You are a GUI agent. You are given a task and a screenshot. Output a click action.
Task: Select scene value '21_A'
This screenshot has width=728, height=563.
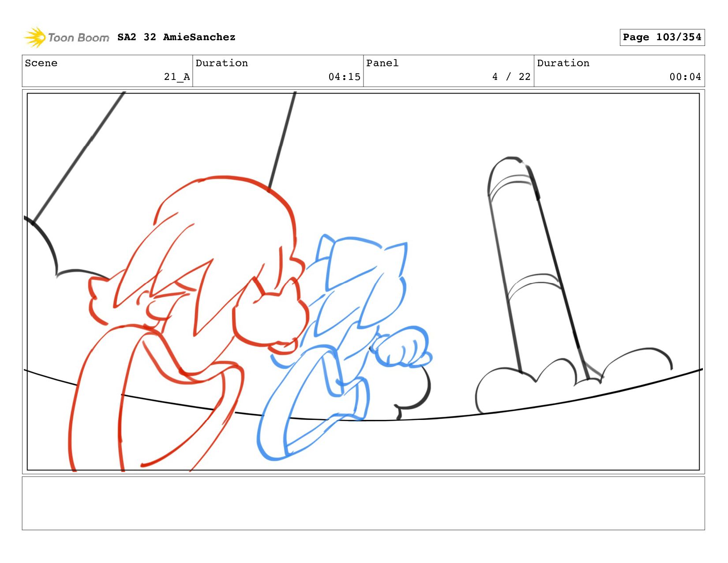(x=177, y=77)
